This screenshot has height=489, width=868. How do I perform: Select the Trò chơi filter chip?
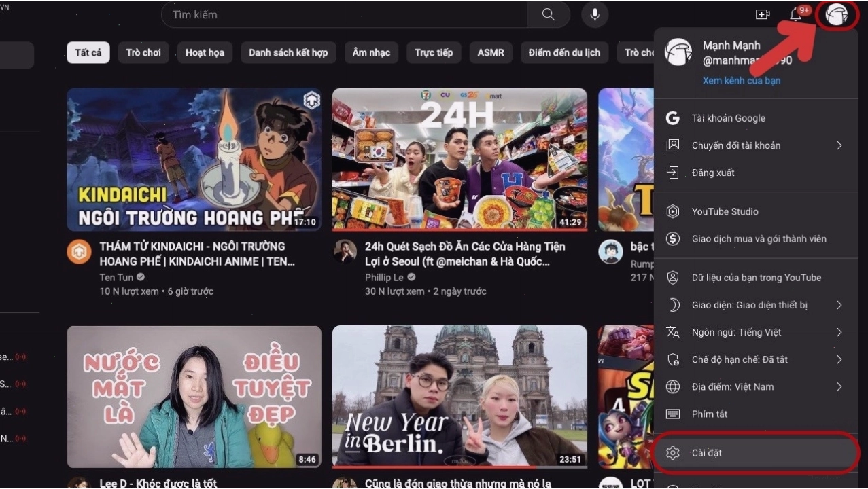pos(143,52)
